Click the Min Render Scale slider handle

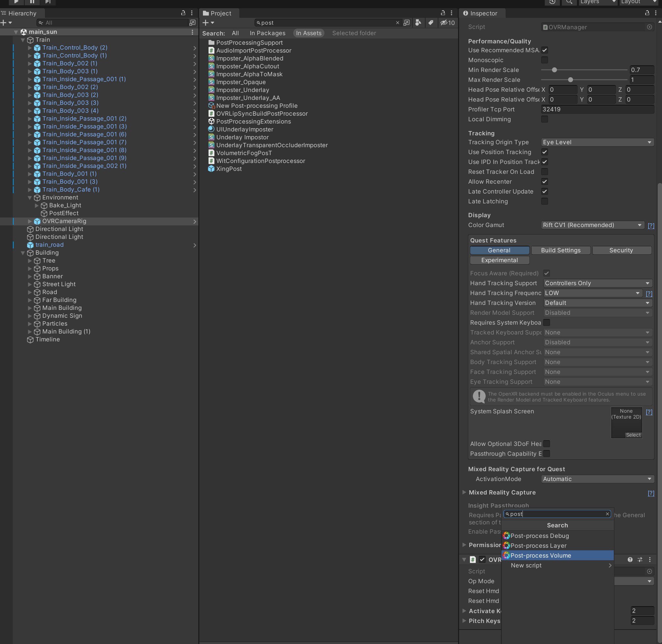pyautogui.click(x=554, y=70)
